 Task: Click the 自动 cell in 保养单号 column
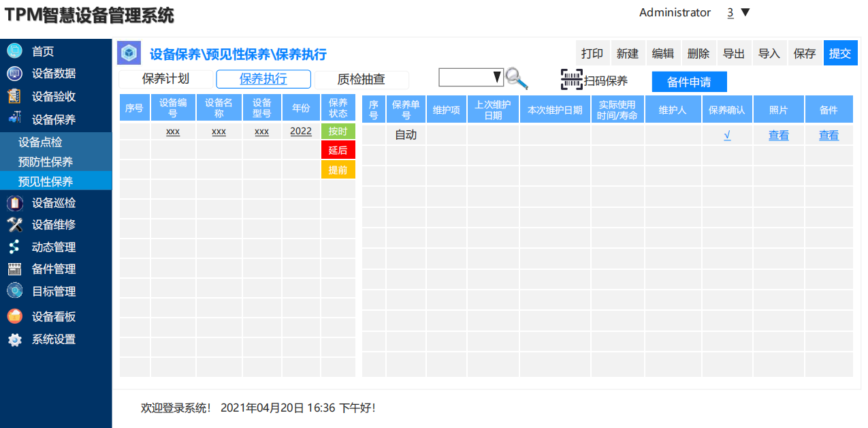pos(406,135)
